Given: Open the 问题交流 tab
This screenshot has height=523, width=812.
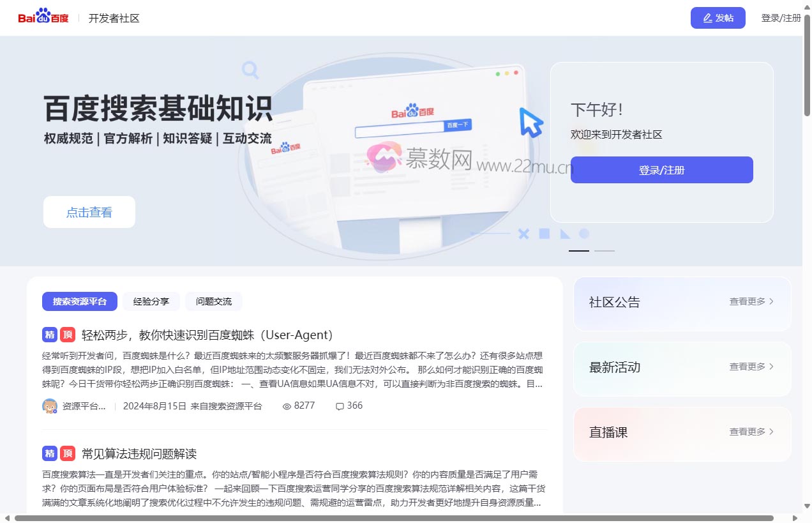Looking at the screenshot, I should (x=213, y=301).
